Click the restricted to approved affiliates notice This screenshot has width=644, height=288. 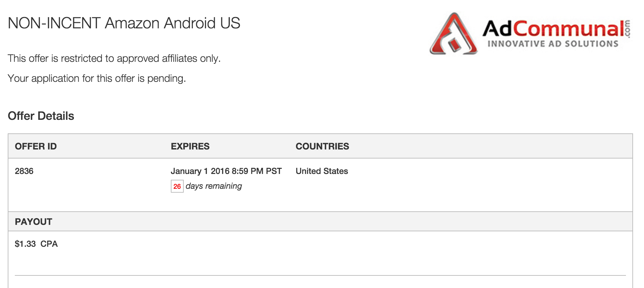114,58
